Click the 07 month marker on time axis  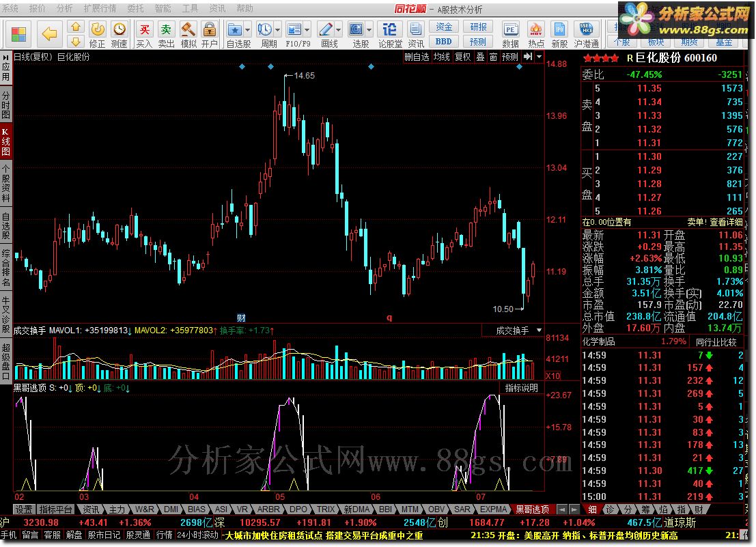coord(481,497)
